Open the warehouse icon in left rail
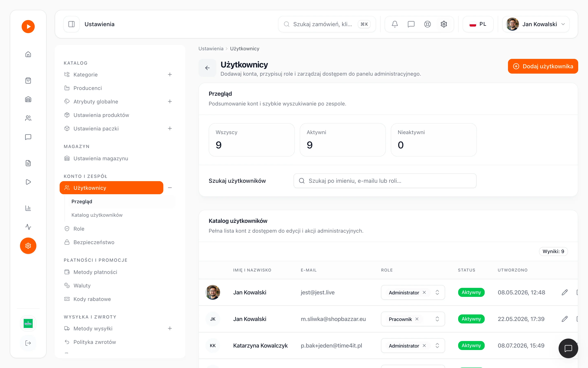The width and height of the screenshot is (588, 368). click(28, 99)
